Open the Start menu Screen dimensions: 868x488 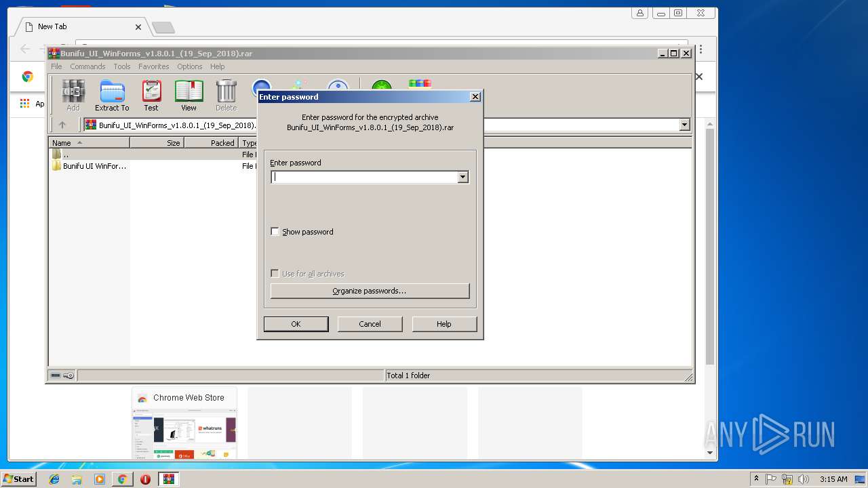coord(18,479)
